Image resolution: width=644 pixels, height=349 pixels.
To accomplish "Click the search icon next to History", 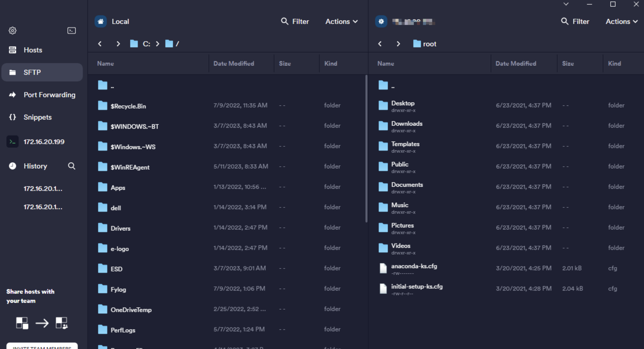I will pyautogui.click(x=72, y=166).
